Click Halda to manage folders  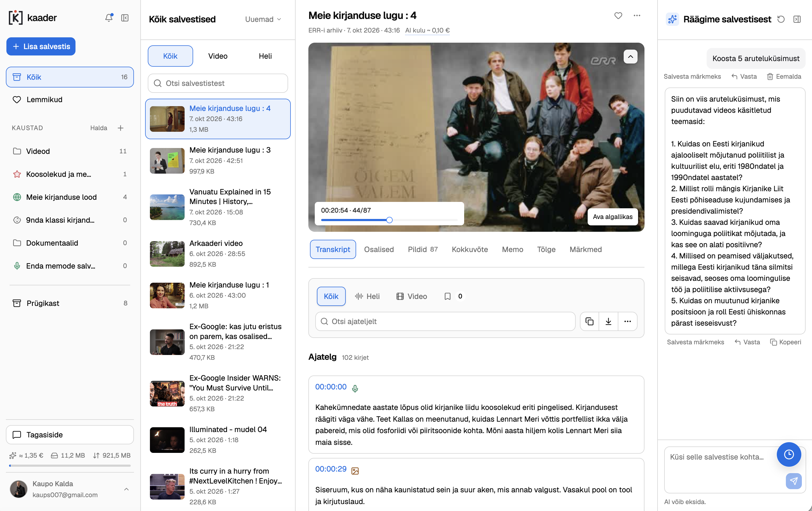[98, 128]
